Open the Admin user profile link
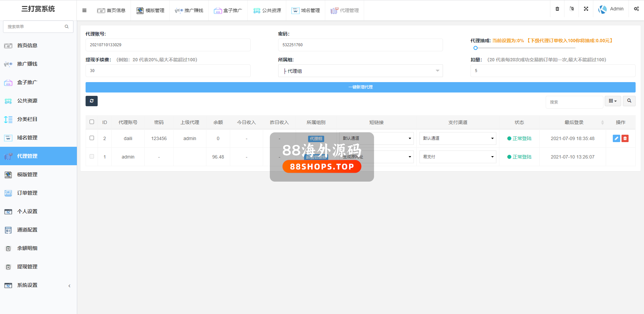Viewport: 644px width, 314px height. pyautogui.click(x=611, y=9)
